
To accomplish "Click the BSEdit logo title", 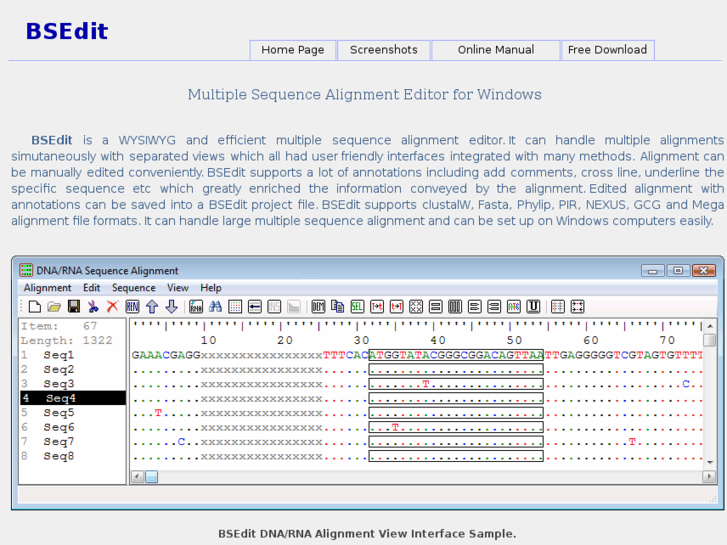I will point(67,32).
